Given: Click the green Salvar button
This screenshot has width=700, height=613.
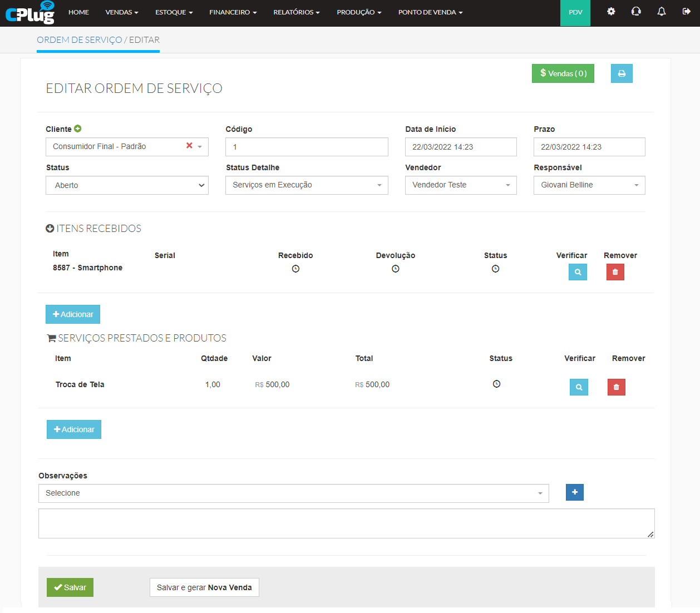Looking at the screenshot, I should (x=70, y=587).
